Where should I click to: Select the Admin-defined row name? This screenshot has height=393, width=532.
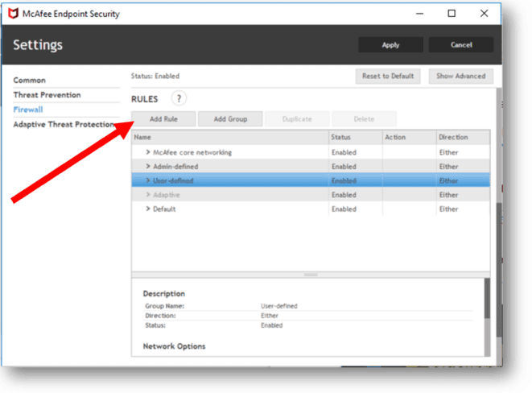175,167
